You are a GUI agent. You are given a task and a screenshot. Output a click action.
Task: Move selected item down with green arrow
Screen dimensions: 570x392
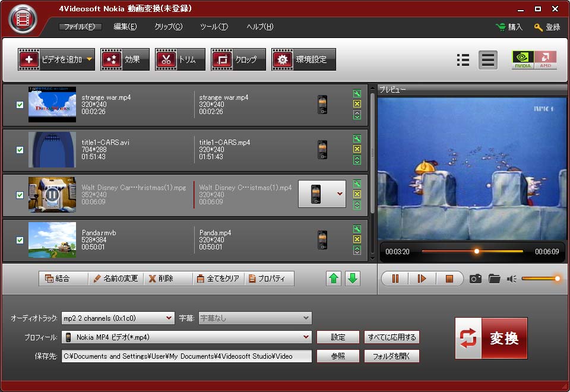point(353,279)
